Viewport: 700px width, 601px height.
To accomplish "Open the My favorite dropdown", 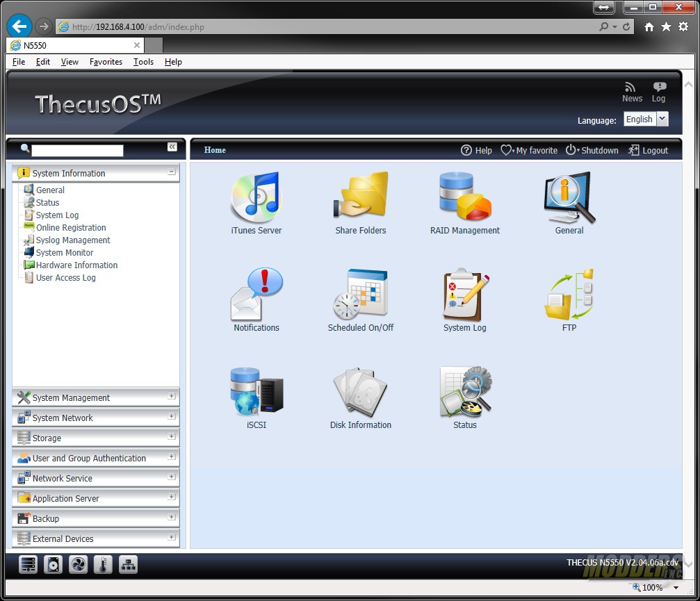I will click(x=529, y=150).
